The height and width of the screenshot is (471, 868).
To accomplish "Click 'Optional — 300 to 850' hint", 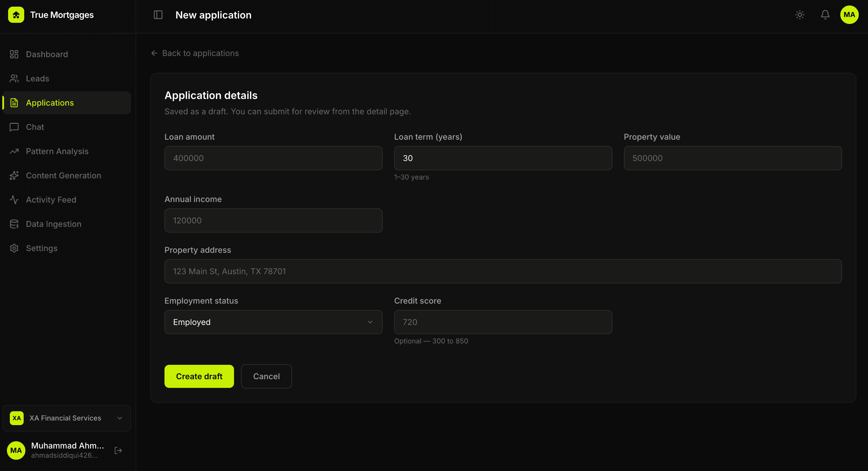I will (x=431, y=341).
